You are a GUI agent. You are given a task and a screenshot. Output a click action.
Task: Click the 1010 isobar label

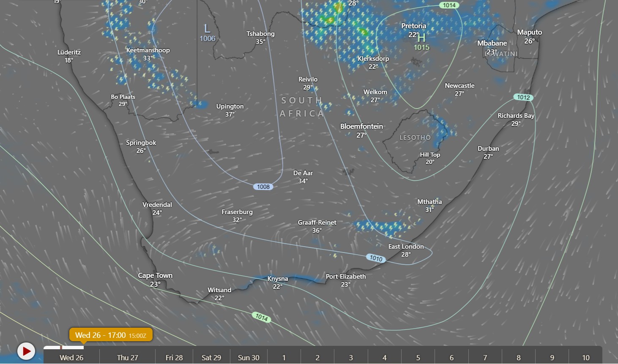click(376, 258)
